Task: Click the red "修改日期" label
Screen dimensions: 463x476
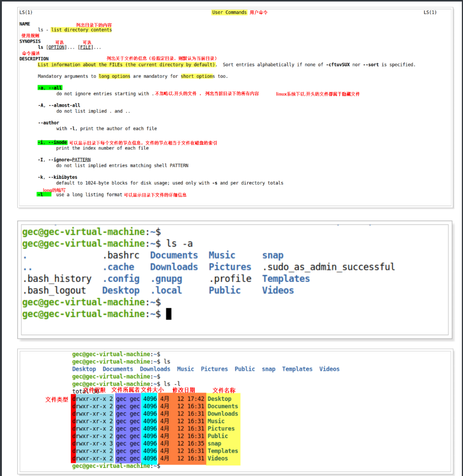Action: coord(184,390)
